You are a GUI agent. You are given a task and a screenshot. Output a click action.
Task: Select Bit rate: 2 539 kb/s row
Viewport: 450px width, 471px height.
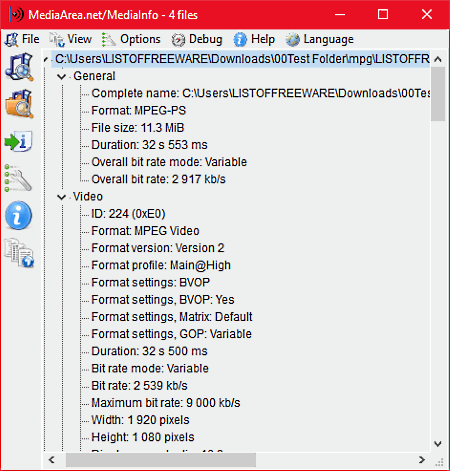click(139, 386)
